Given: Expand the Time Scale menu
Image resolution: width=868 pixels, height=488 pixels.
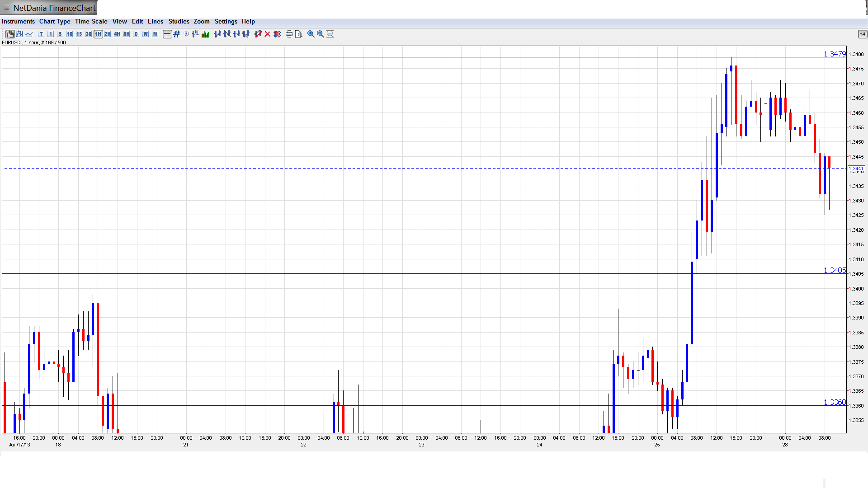Looking at the screenshot, I should click(x=91, y=21).
